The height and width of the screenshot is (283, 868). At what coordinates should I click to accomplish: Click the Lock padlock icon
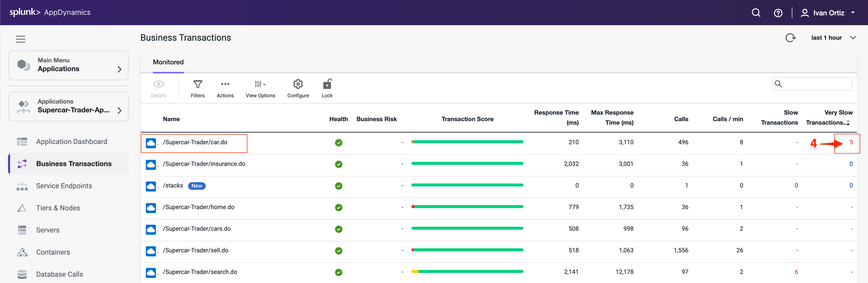(327, 84)
